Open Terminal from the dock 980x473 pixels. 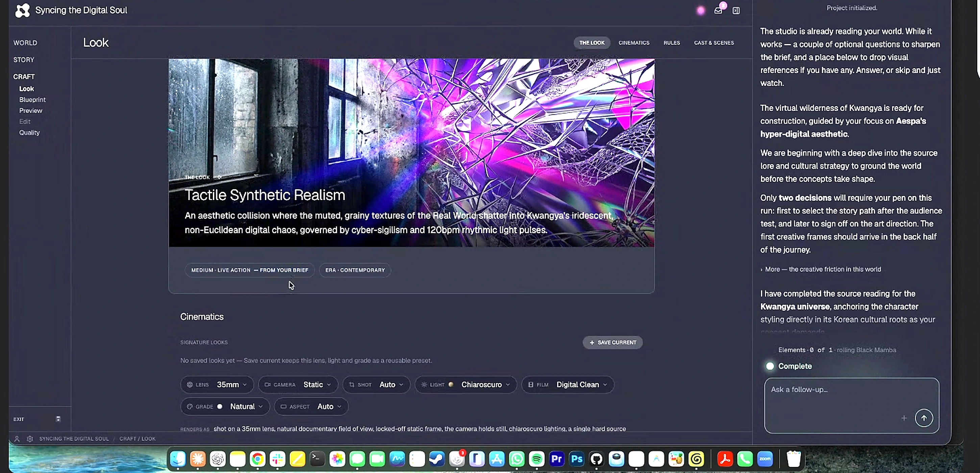(x=317, y=459)
